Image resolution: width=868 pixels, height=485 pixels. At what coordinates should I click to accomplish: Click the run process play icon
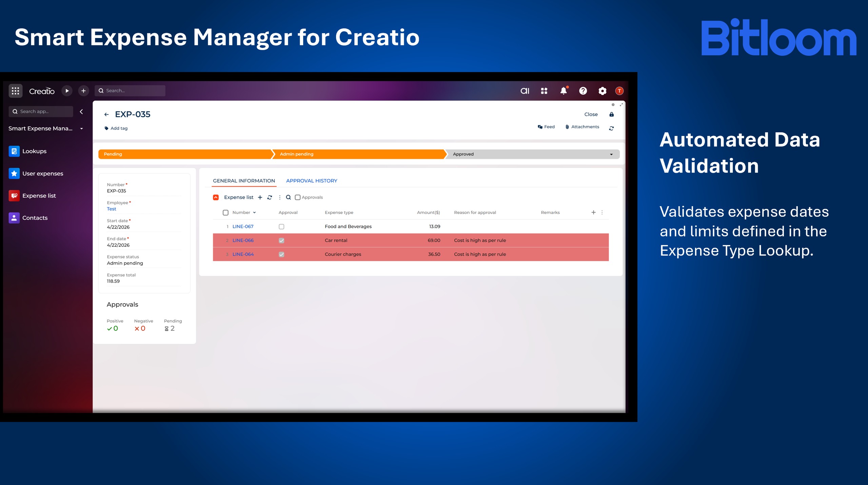pos(67,91)
